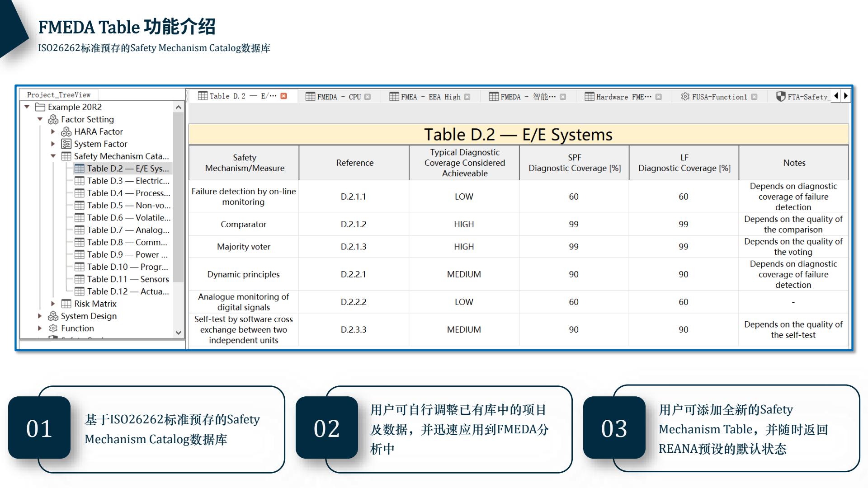Click the right tab-scroll arrow
The height and width of the screenshot is (488, 868).
pos(846,96)
